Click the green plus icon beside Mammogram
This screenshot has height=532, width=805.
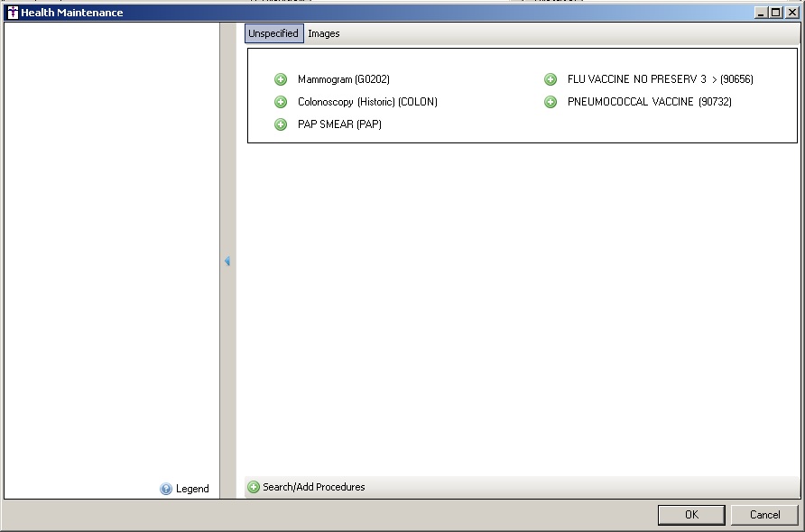pos(281,80)
